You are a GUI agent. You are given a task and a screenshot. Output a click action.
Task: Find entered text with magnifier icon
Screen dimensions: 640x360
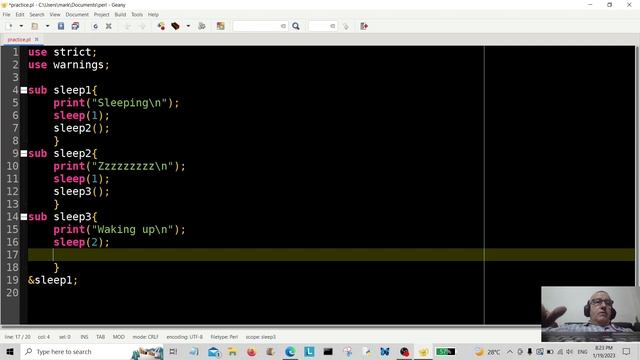click(296, 26)
